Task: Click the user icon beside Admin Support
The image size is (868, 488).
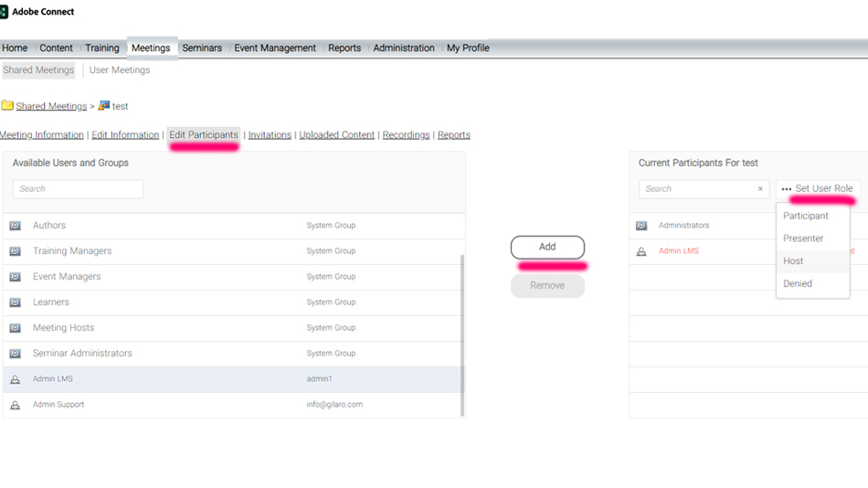Action: [15, 405]
